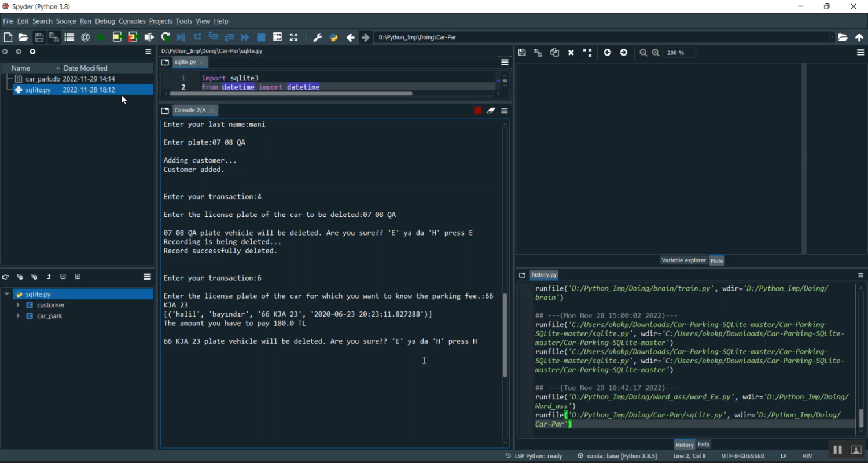Screen dimensions: 868x463
Task: Stop the console with the red square
Action: click(x=477, y=111)
